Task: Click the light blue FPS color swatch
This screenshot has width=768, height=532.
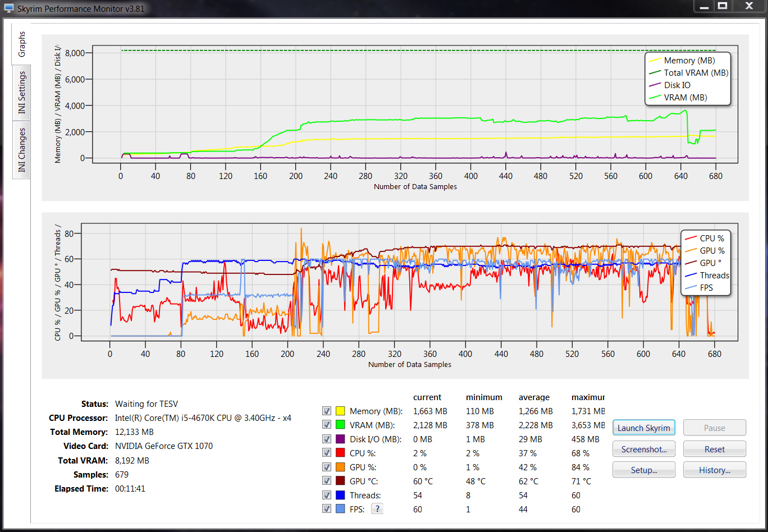Action: point(340,509)
